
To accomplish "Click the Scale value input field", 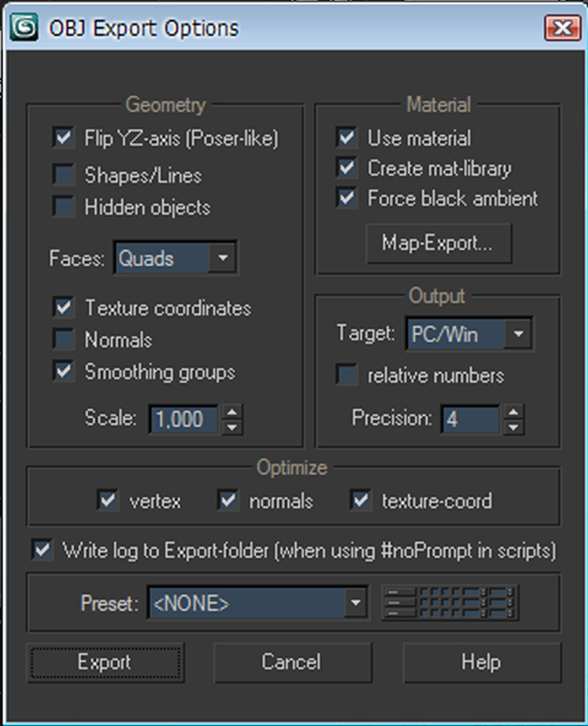I will coord(184,419).
